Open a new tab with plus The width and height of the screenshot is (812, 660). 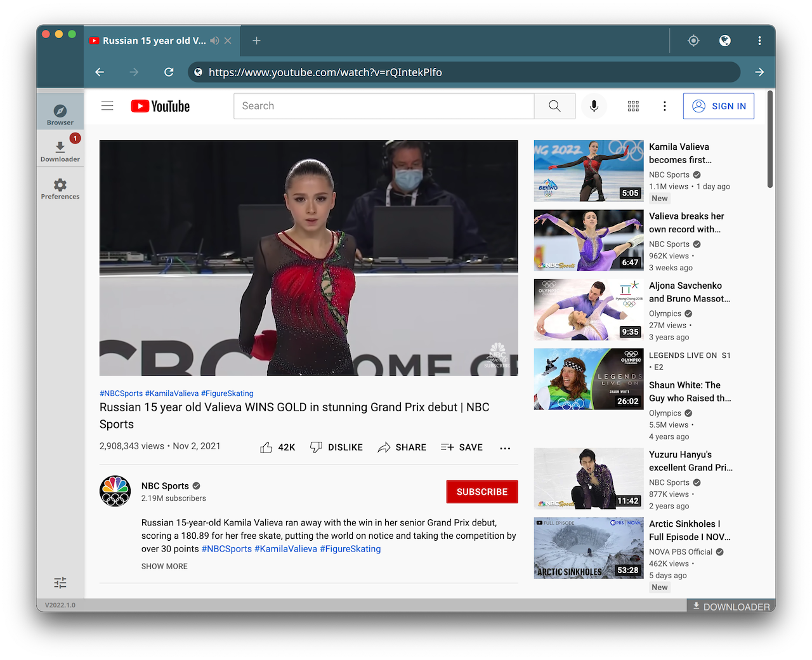pos(256,41)
